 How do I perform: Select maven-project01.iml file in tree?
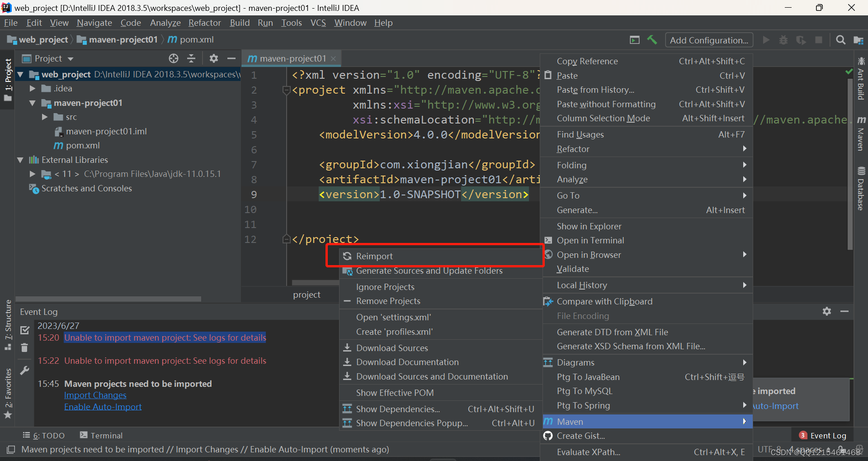click(101, 131)
